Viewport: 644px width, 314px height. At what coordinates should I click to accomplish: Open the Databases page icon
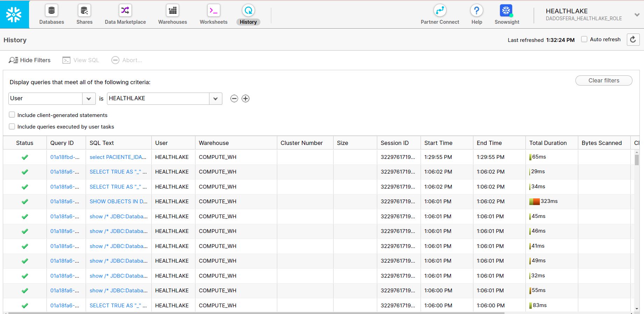[51, 10]
